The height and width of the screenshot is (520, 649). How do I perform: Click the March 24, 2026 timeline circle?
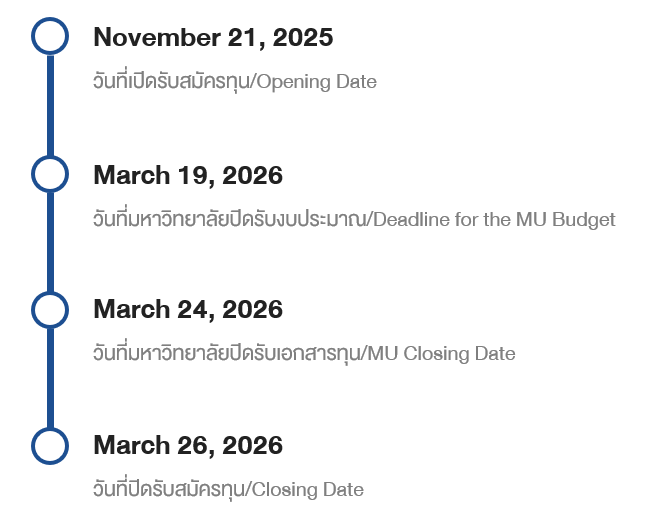(x=50, y=309)
